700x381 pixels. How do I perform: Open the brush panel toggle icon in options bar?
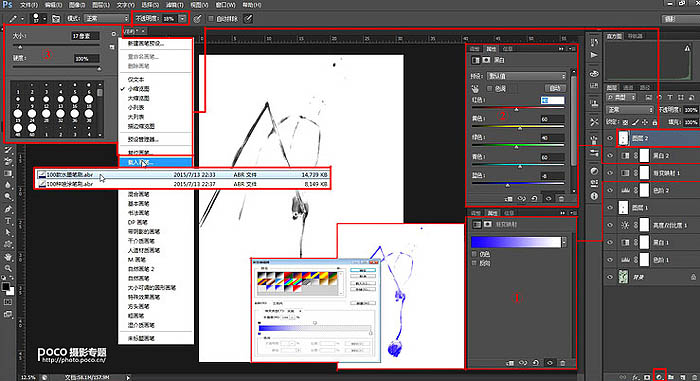56,19
